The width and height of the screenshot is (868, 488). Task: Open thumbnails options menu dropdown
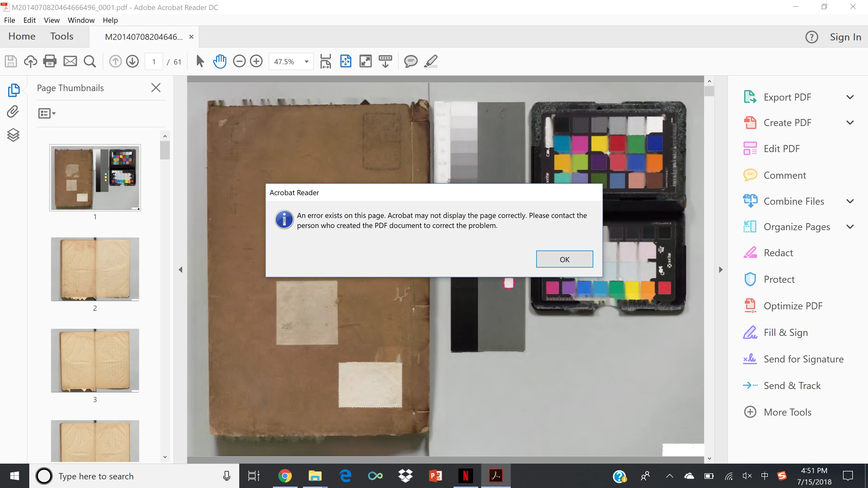pyautogui.click(x=47, y=114)
